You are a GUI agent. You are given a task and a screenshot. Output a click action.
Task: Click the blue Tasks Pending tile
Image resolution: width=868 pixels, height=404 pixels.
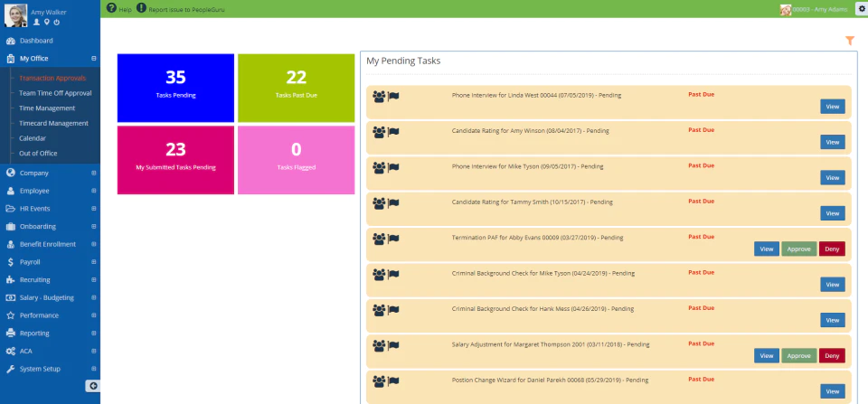(175, 88)
